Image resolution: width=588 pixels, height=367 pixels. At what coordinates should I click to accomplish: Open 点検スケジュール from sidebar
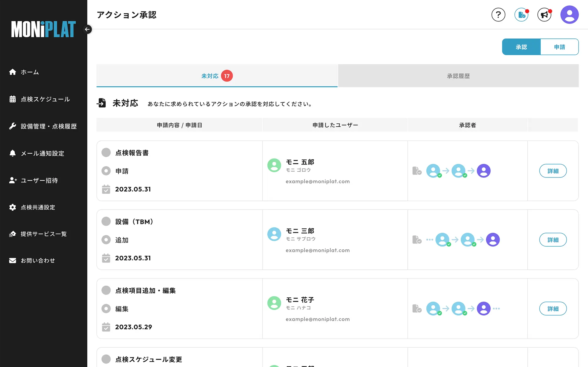click(45, 99)
